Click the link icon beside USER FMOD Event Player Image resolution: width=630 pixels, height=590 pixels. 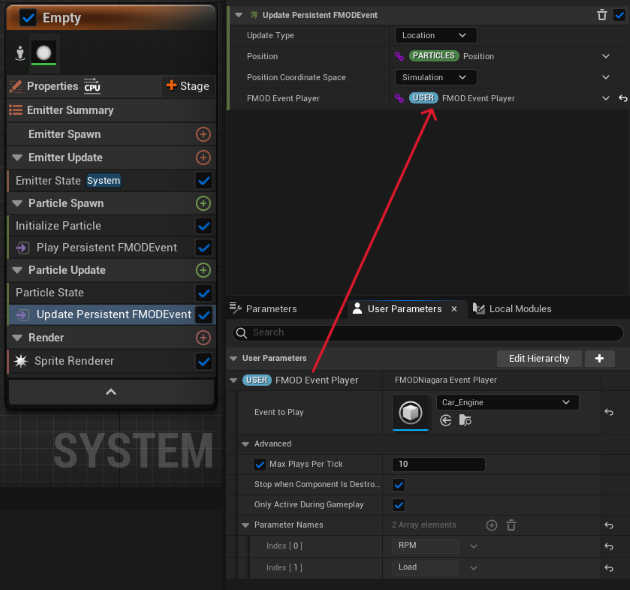pos(399,98)
